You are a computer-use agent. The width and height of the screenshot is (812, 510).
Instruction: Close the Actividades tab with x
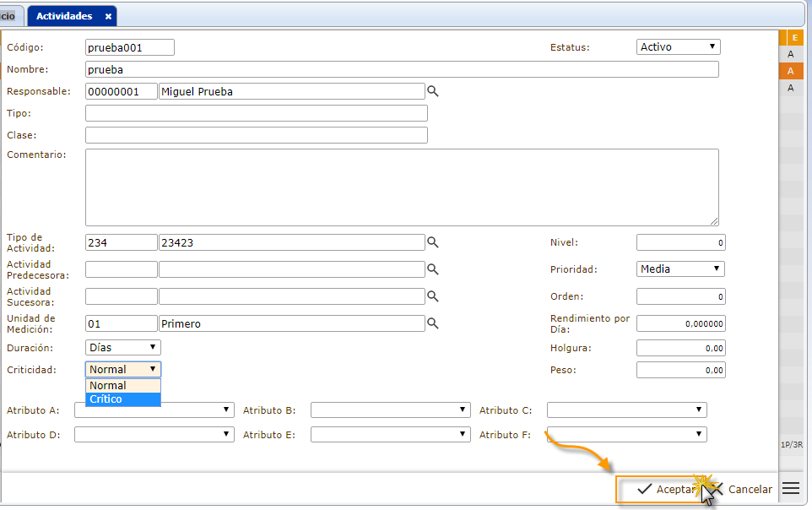click(x=108, y=16)
